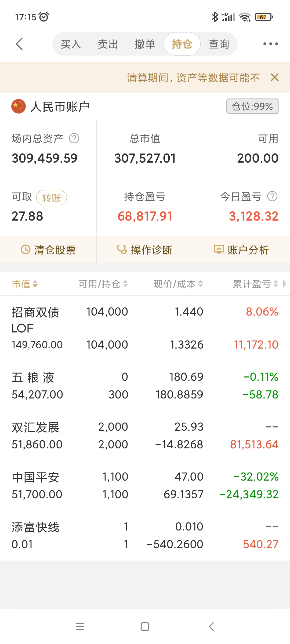Sort holdings by 现价/成本 column
The image size is (290, 644).
click(x=178, y=284)
